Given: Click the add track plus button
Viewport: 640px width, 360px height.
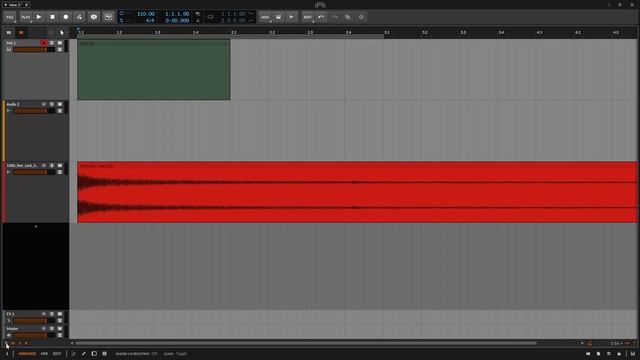Looking at the screenshot, I should point(36,227).
